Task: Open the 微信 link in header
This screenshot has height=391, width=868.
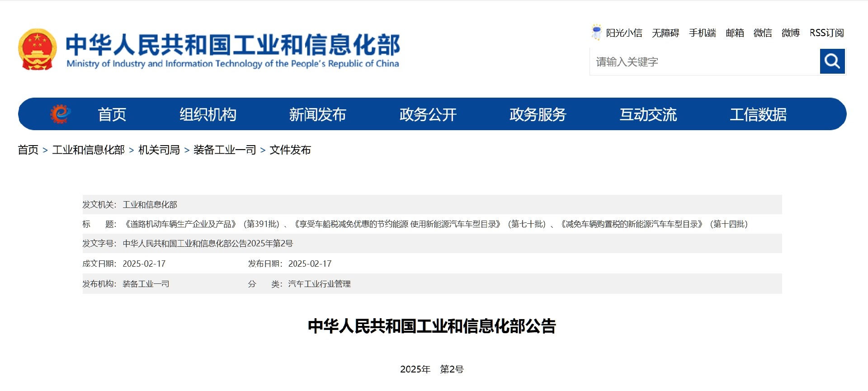Action: pyautogui.click(x=763, y=33)
